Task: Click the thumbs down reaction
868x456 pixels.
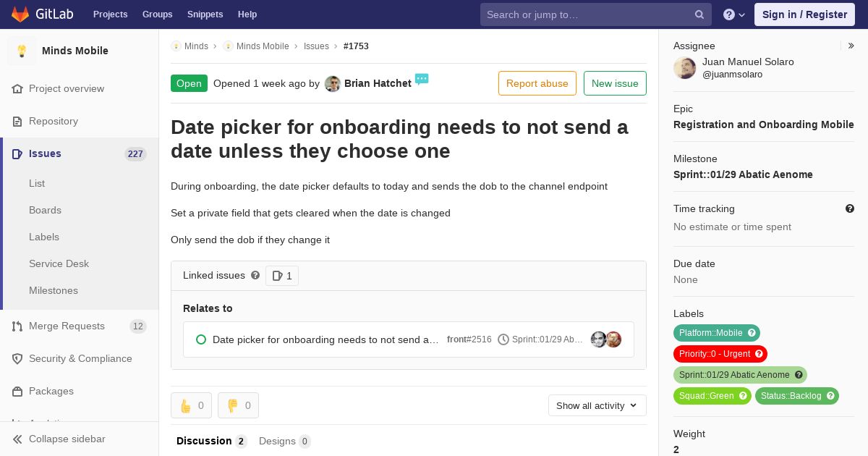Action: pos(238,405)
